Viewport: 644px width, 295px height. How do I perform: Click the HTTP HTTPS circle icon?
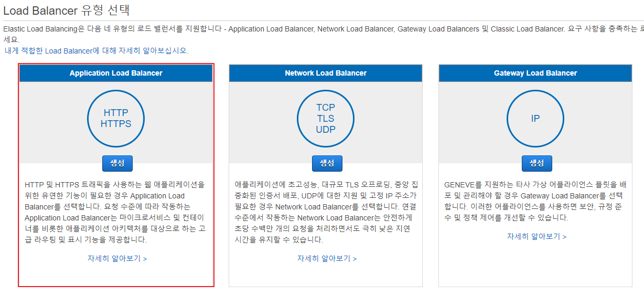click(116, 119)
